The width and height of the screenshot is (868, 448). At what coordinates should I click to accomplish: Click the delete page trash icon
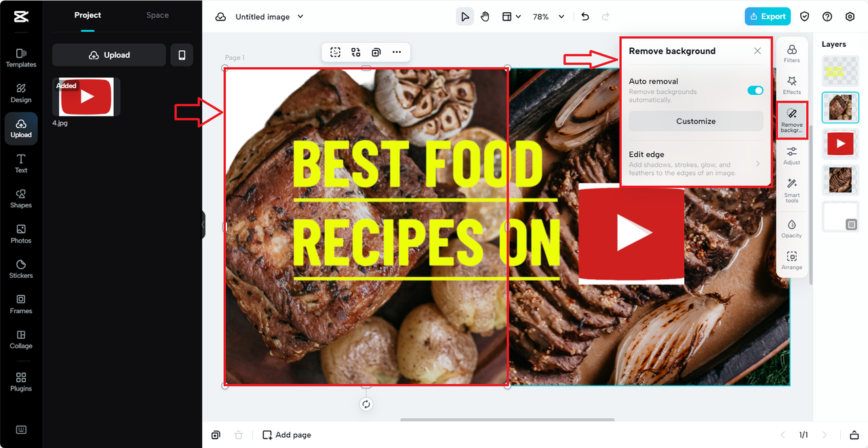[x=238, y=435]
